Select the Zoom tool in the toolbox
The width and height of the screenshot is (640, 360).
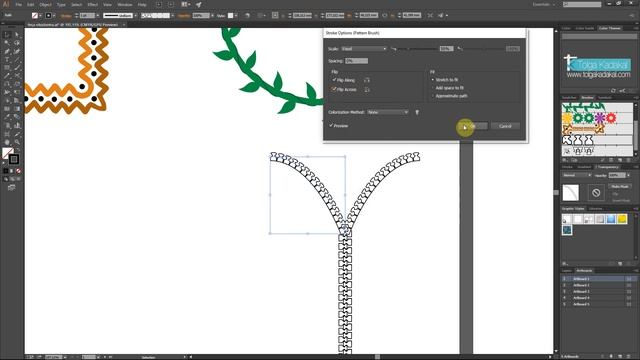pos(17,142)
